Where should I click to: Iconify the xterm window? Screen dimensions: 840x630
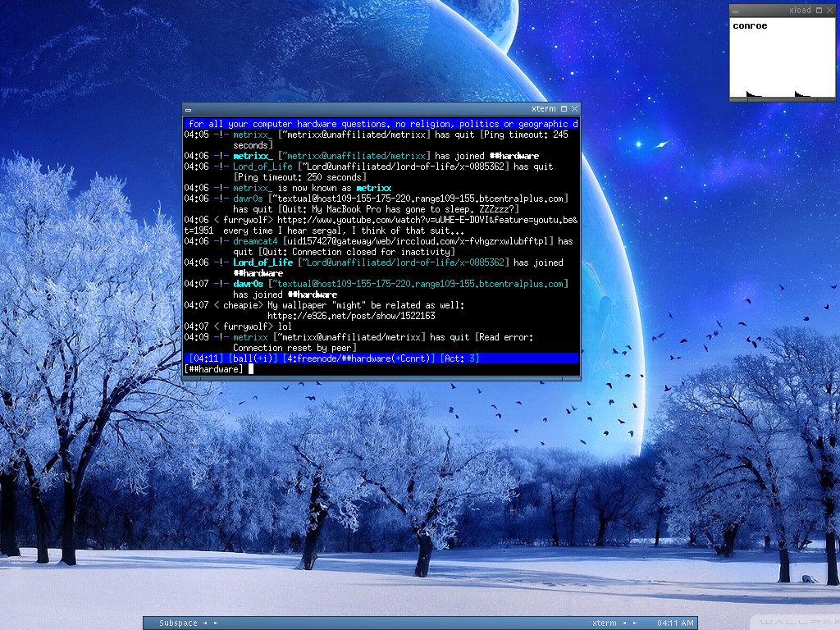(188, 110)
